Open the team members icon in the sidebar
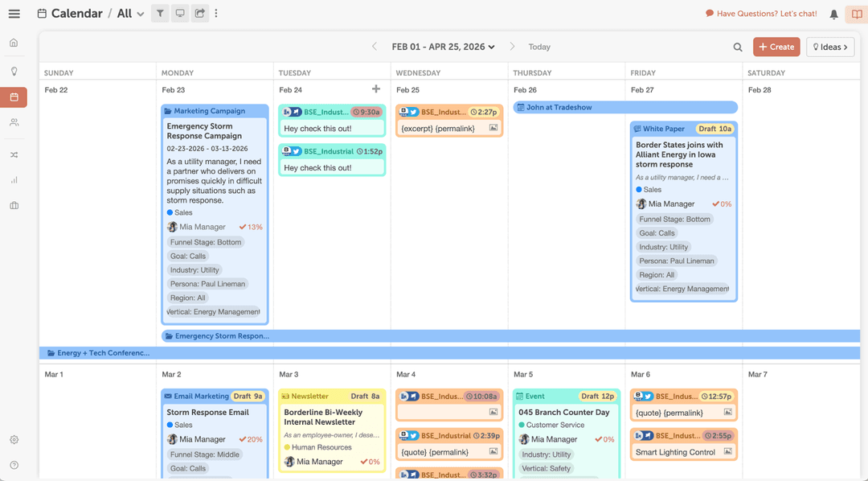This screenshot has width=868, height=481. pyautogui.click(x=13, y=122)
